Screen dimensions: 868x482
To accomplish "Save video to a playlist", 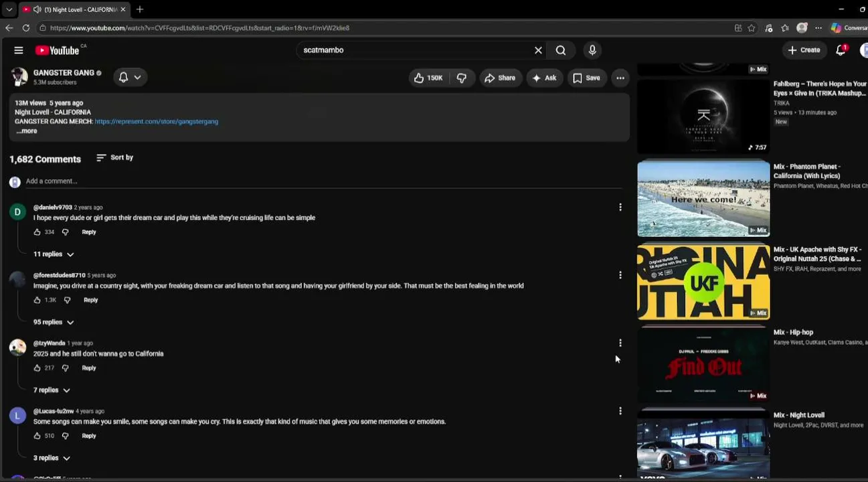I will click(x=586, y=78).
